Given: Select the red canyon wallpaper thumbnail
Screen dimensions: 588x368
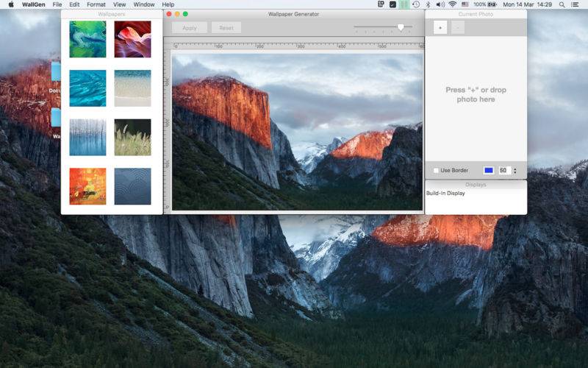Looking at the screenshot, I should (132, 39).
